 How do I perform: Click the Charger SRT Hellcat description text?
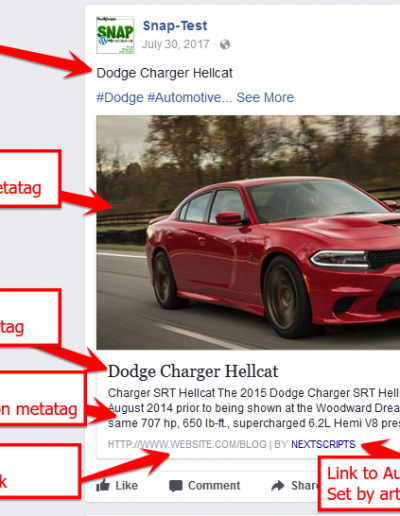click(254, 408)
